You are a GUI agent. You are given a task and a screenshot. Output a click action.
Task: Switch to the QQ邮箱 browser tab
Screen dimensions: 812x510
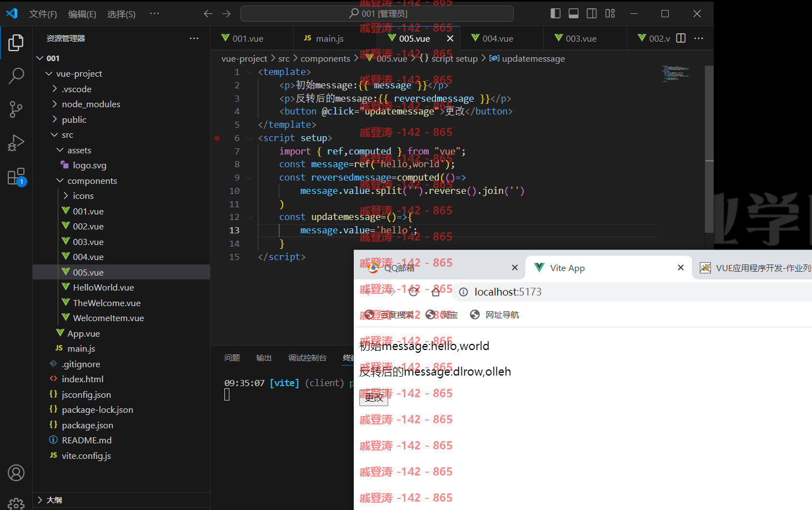click(x=439, y=268)
